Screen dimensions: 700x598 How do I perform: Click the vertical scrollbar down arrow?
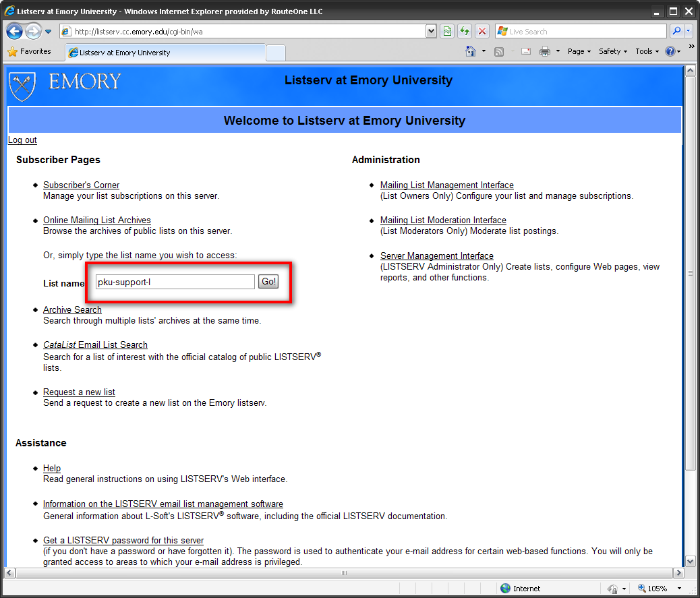click(x=690, y=562)
